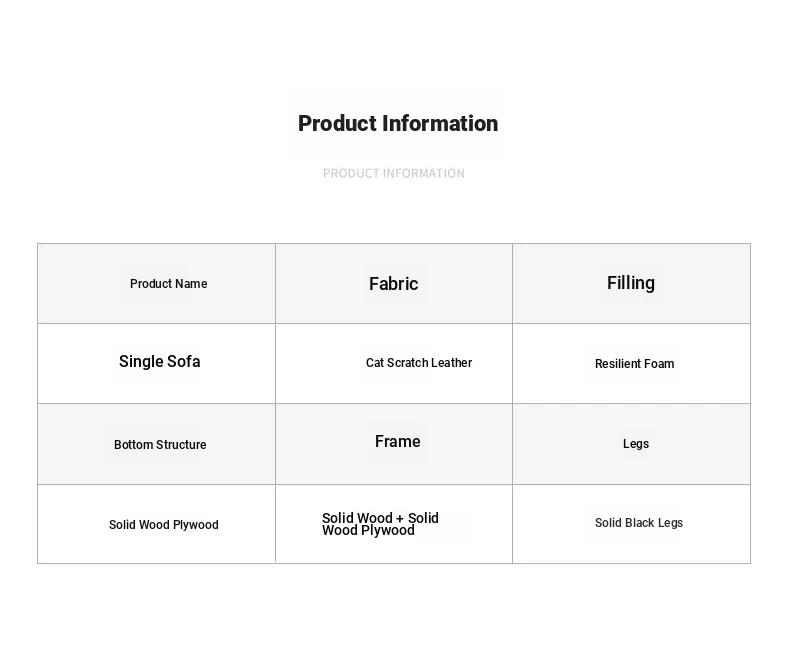Click the gray PRODUCT INFORMATION subtitle
Viewport: 790px width, 648px height.
tap(394, 173)
